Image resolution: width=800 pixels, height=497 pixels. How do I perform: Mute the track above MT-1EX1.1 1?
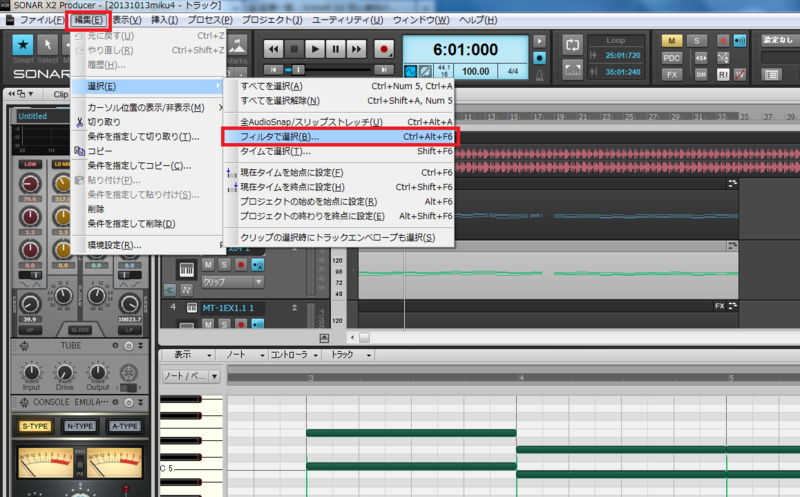[208, 264]
